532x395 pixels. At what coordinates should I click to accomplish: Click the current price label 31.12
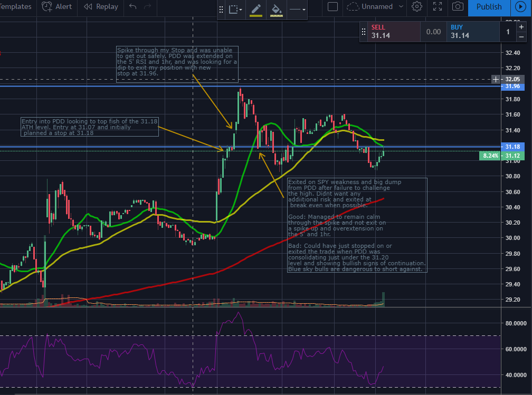pyautogui.click(x=512, y=156)
